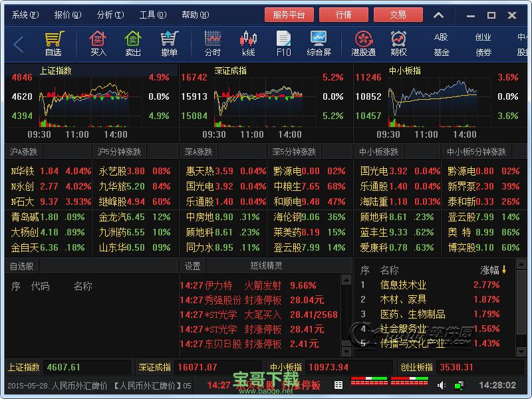Click the 交易 trading button
The height and width of the screenshot is (399, 532).
point(398,14)
